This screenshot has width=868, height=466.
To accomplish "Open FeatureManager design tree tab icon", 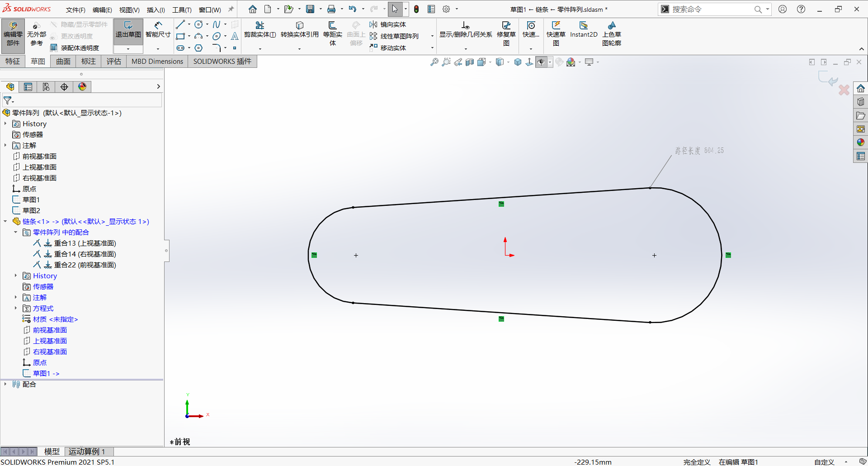I will click(x=10, y=87).
